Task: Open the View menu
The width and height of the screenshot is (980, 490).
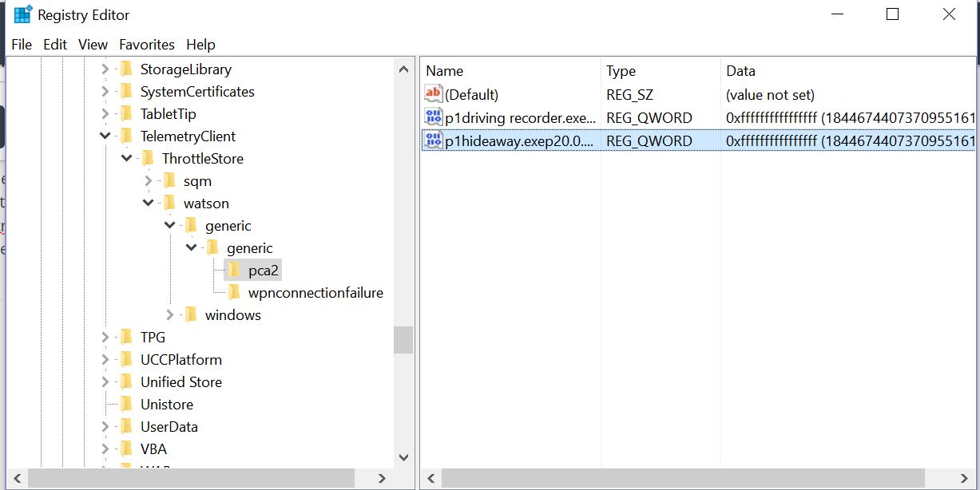Action: click(x=93, y=45)
